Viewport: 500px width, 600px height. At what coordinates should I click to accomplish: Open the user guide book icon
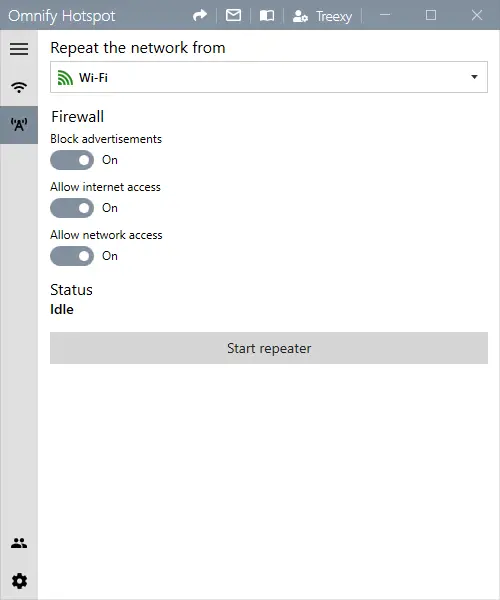[267, 16]
